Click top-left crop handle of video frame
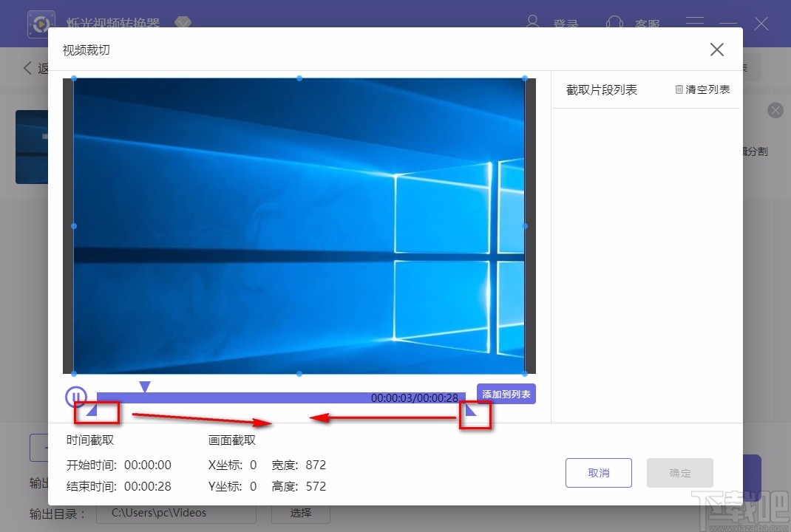 (x=74, y=78)
